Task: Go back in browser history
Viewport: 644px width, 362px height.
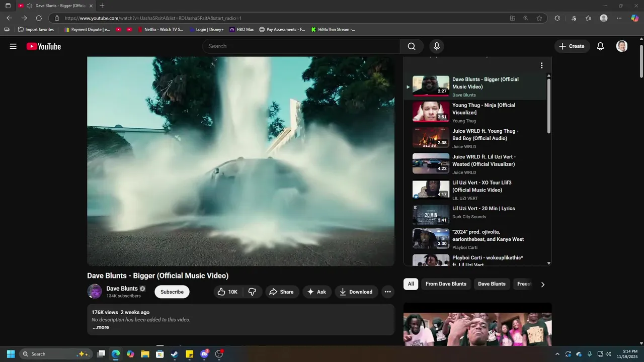Action: tap(9, 18)
